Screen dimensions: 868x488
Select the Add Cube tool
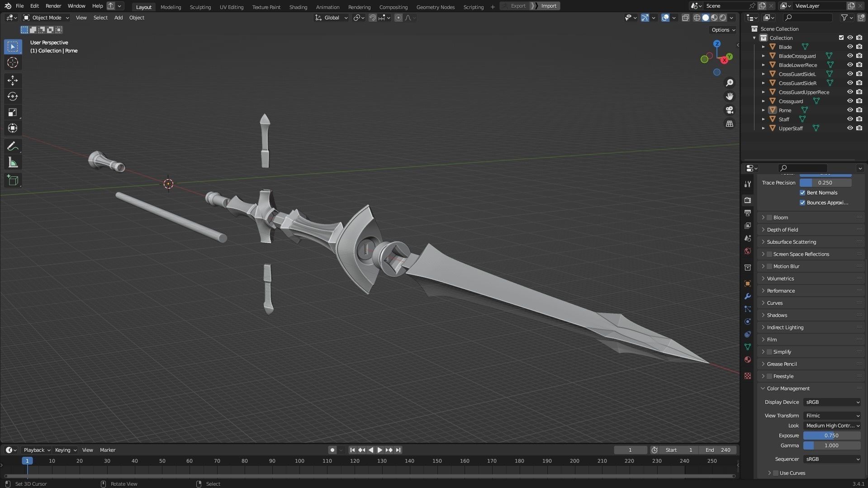pyautogui.click(x=13, y=180)
